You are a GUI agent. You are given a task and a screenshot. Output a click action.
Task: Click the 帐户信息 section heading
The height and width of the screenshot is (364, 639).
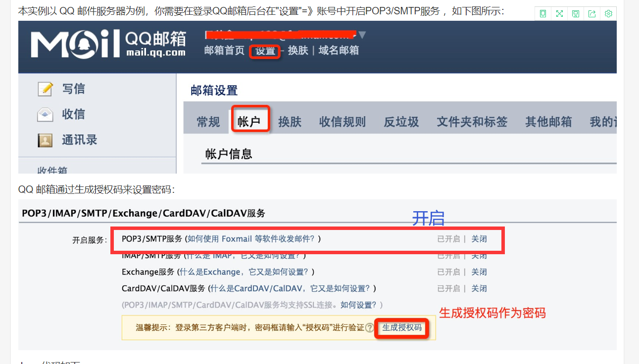pyautogui.click(x=229, y=154)
